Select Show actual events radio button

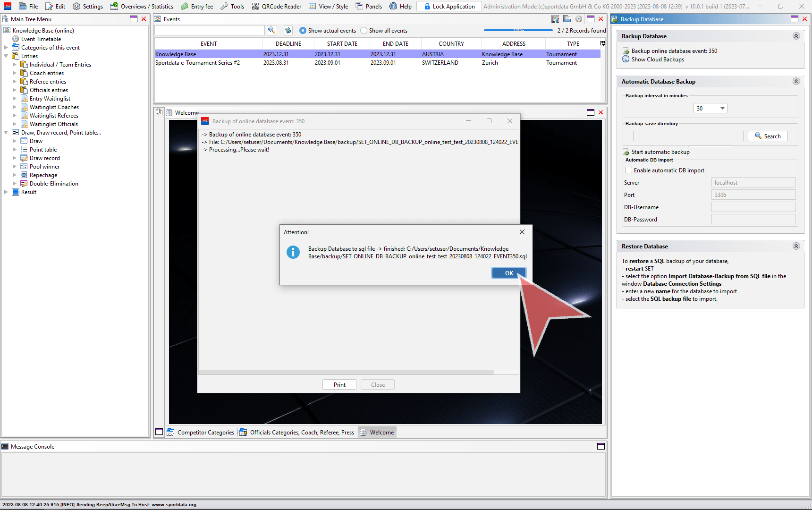(x=303, y=31)
